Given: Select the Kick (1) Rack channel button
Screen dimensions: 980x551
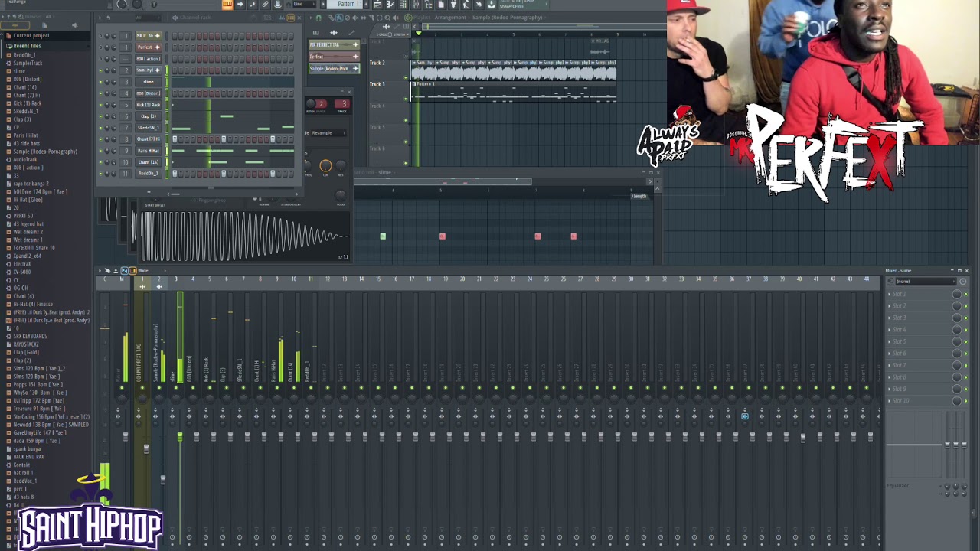Looking at the screenshot, I should tap(149, 105).
